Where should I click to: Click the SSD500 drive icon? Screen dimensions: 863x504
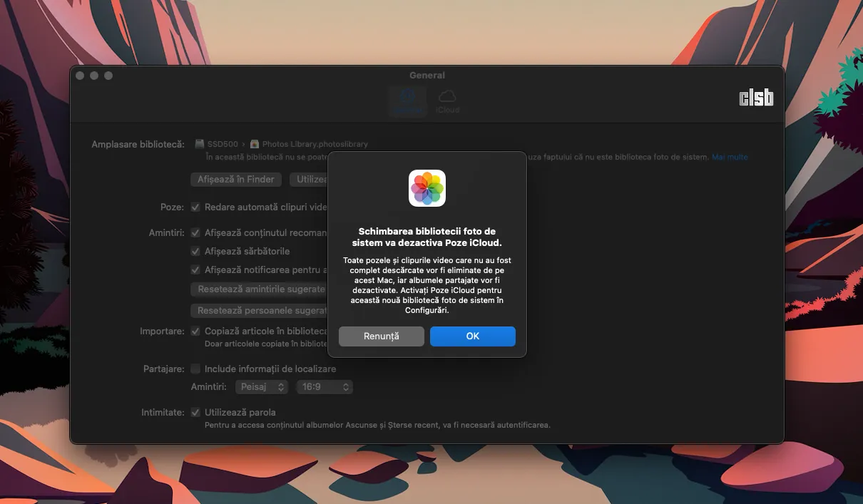click(x=200, y=144)
